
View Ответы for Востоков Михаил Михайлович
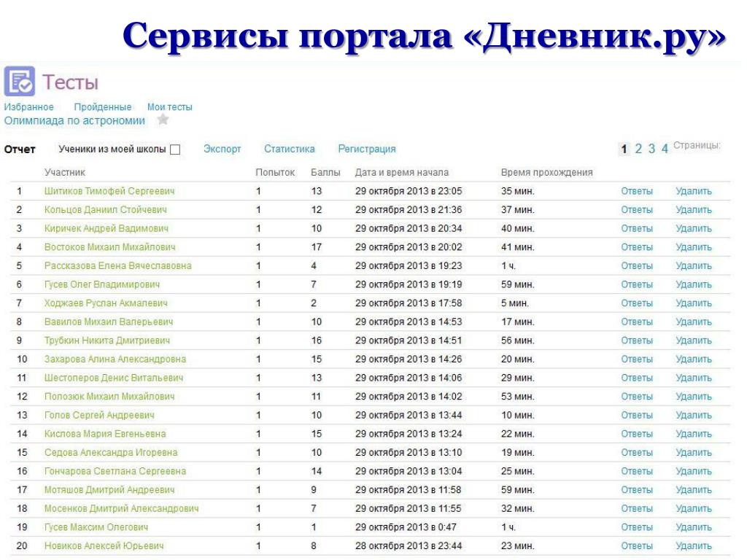coord(637,247)
